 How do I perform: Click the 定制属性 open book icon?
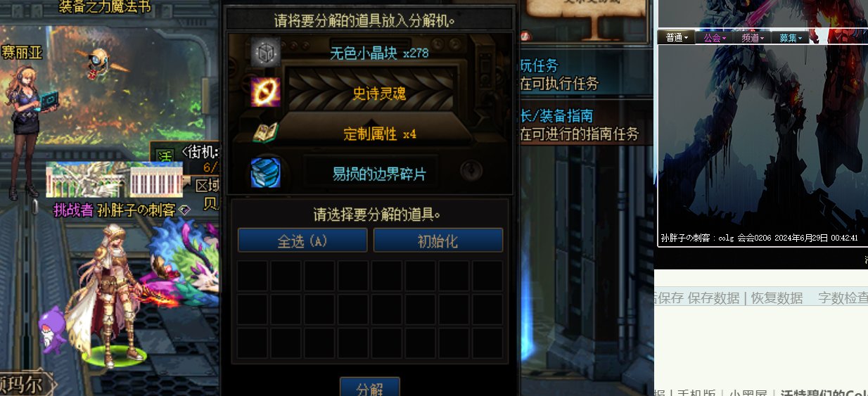pyautogui.click(x=266, y=133)
